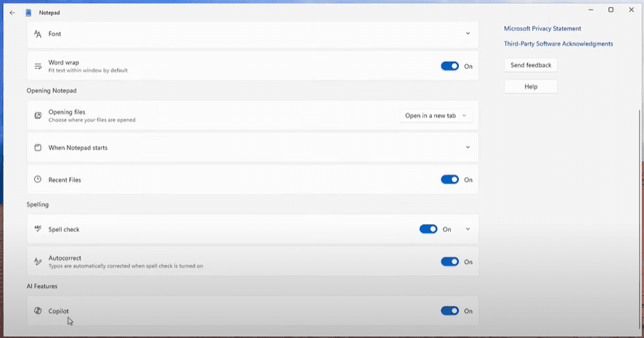The height and width of the screenshot is (338, 644).
Task: Expand the Font settings chevron
Action: point(468,33)
